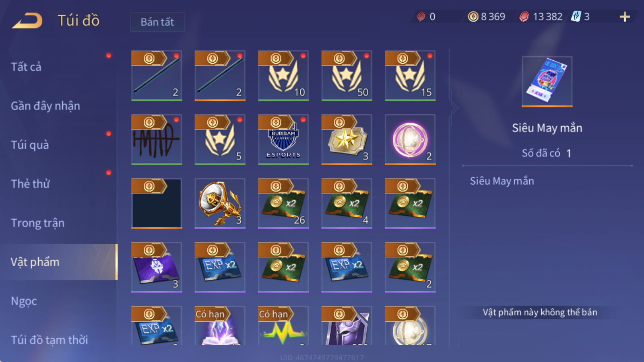This screenshot has width=644, height=362.
Task: Click the Siêu May mắn item thumbnail
Action: click(547, 81)
